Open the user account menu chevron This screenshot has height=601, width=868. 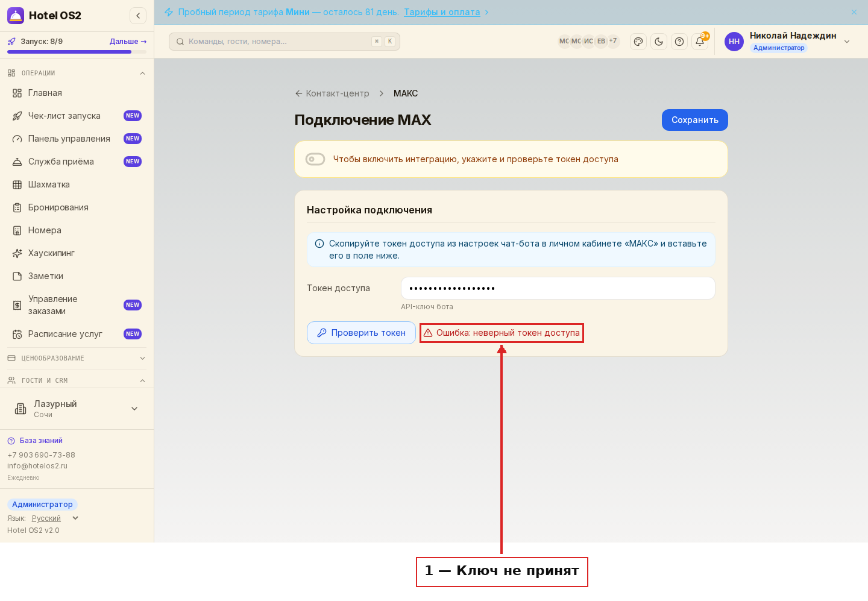(847, 42)
